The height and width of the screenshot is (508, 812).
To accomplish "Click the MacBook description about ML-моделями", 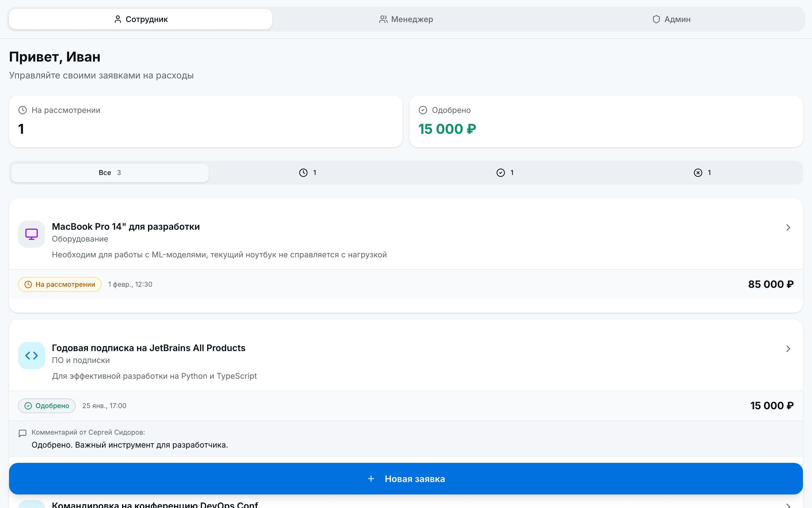I will (x=219, y=255).
